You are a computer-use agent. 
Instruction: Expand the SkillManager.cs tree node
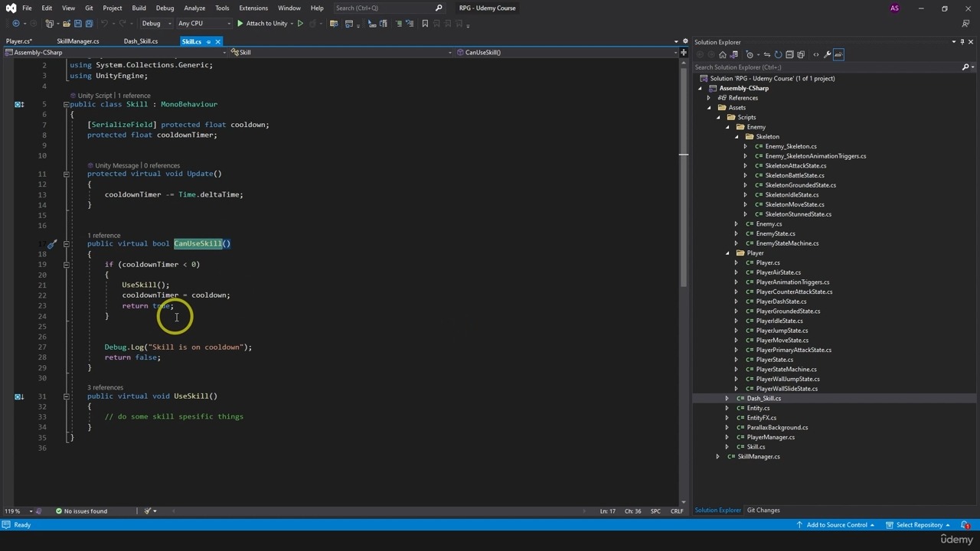pos(718,457)
